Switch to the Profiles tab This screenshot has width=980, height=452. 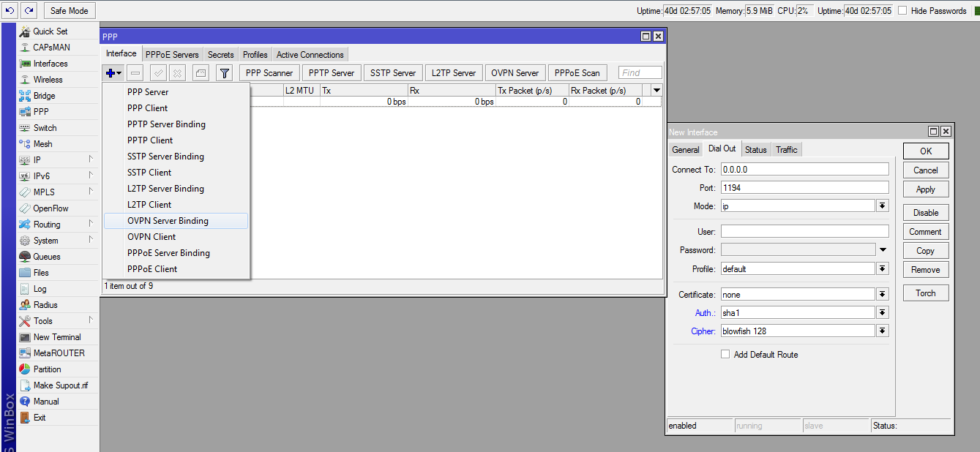click(255, 55)
